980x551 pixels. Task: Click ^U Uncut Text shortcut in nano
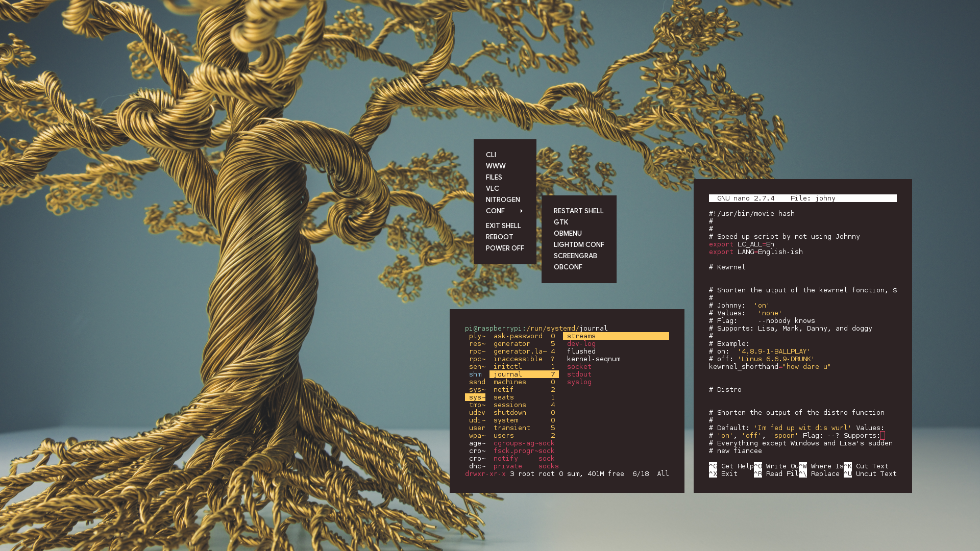point(870,473)
